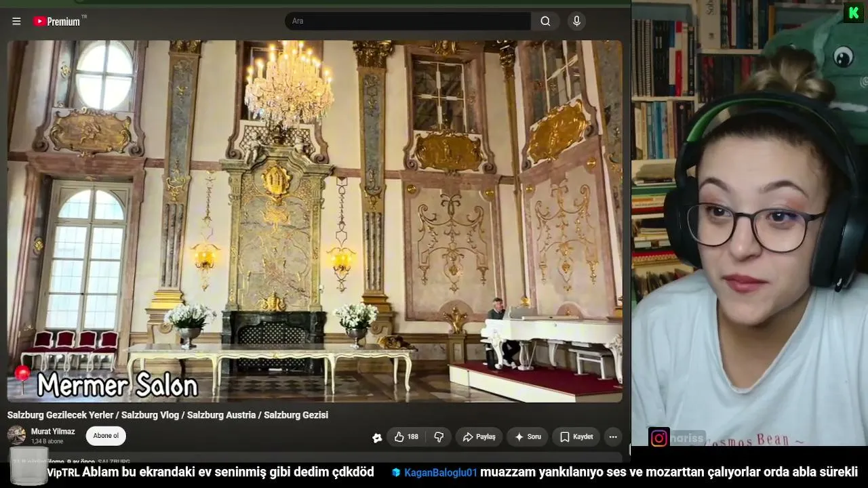
Task: Save the video with "Kaydet"
Action: pyautogui.click(x=576, y=437)
